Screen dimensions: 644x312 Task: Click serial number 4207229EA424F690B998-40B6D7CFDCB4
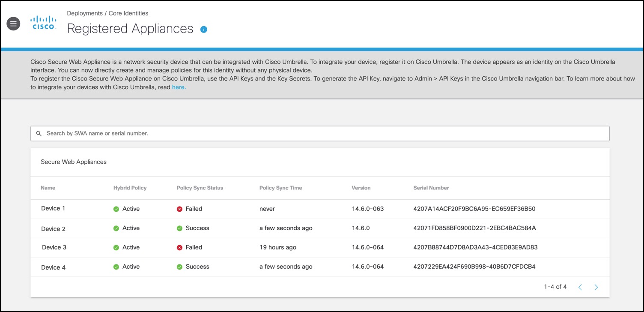[474, 267]
